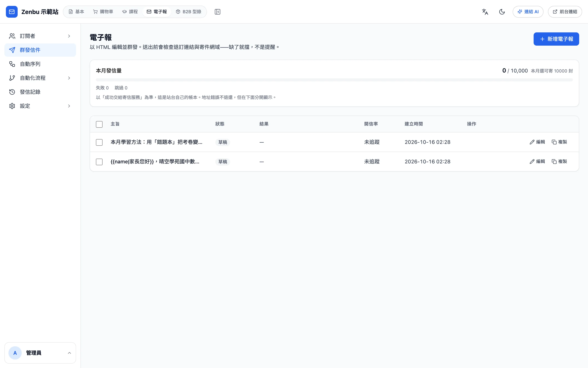
Task: Open 設定 in the sidebar
Action: tap(40, 106)
